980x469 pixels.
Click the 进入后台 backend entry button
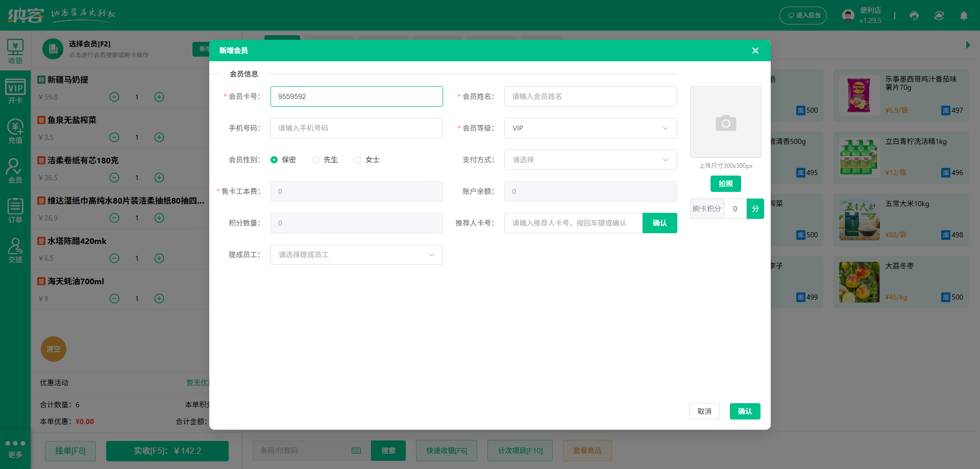(803, 16)
